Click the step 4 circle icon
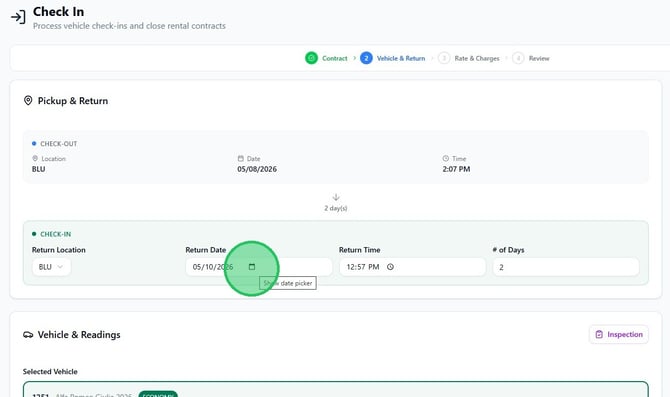The image size is (670, 397). pos(518,58)
